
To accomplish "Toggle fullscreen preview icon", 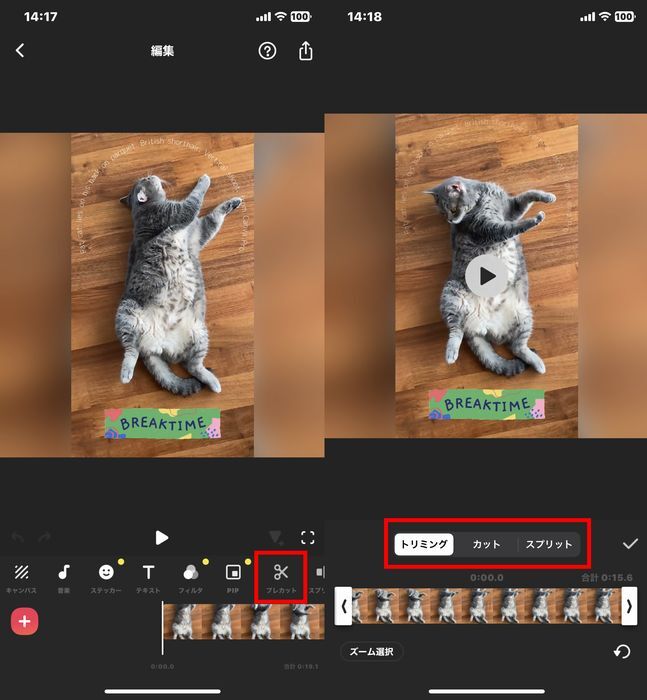I will point(308,538).
